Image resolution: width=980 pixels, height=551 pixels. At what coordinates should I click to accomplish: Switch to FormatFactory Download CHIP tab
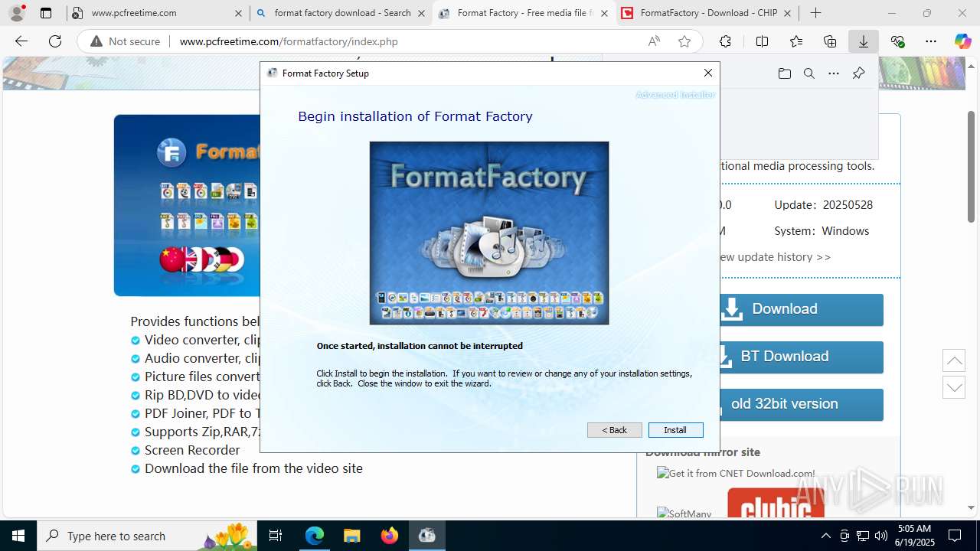(707, 13)
